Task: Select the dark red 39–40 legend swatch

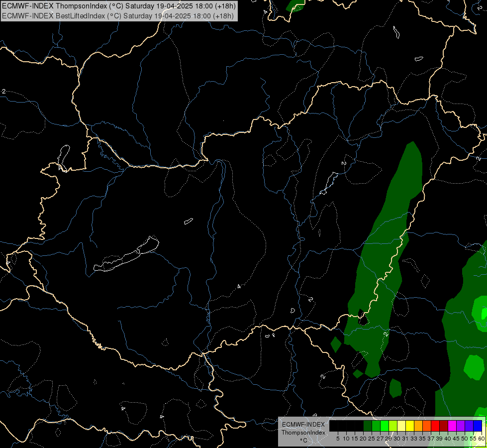Action: pos(444,426)
